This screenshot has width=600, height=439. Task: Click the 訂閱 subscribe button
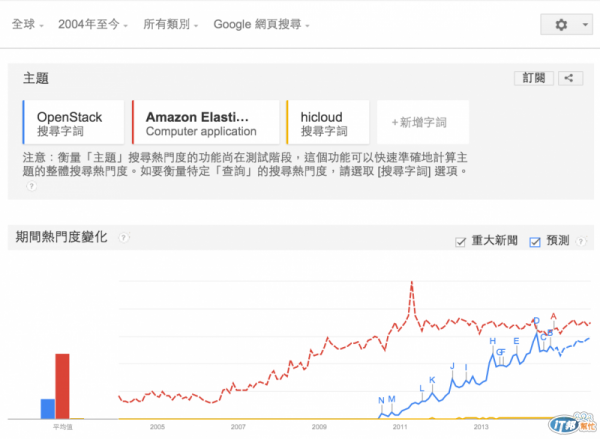[x=533, y=78]
